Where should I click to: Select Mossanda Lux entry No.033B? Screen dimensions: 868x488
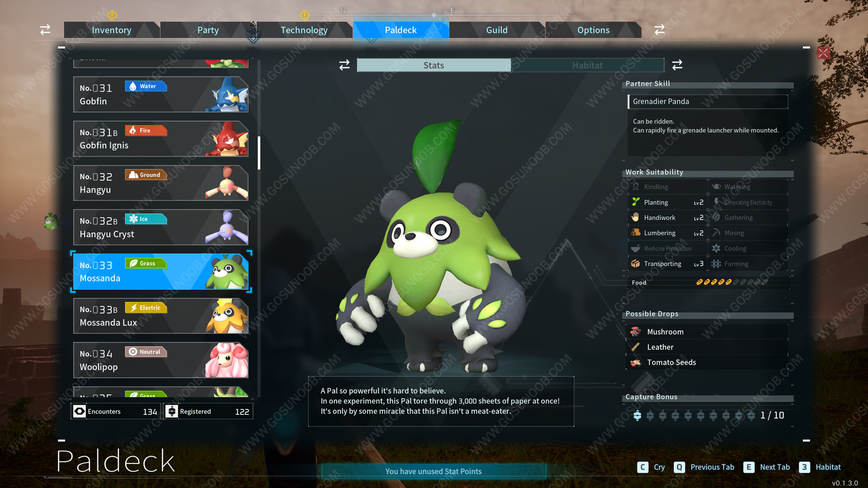coord(161,316)
